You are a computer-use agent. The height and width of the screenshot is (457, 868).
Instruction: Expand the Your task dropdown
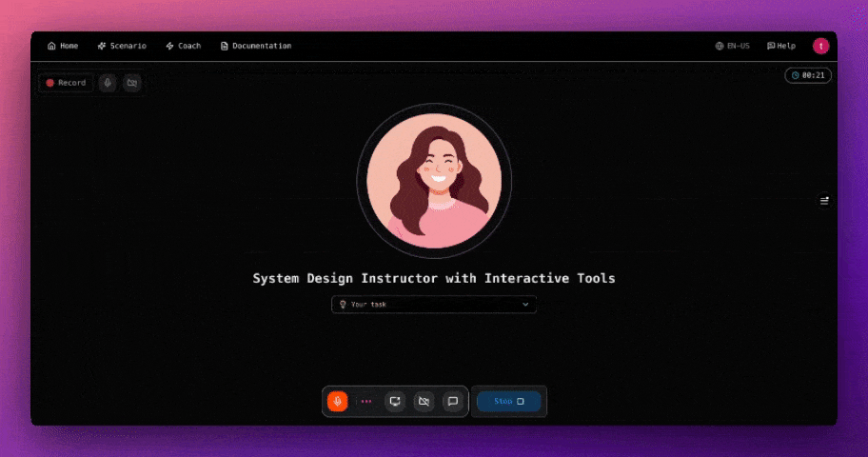click(x=433, y=305)
